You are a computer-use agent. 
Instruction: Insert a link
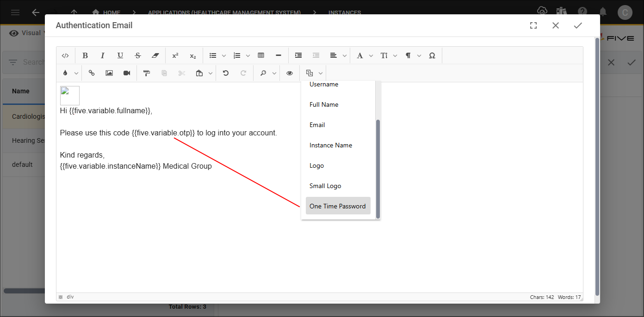[92, 73]
